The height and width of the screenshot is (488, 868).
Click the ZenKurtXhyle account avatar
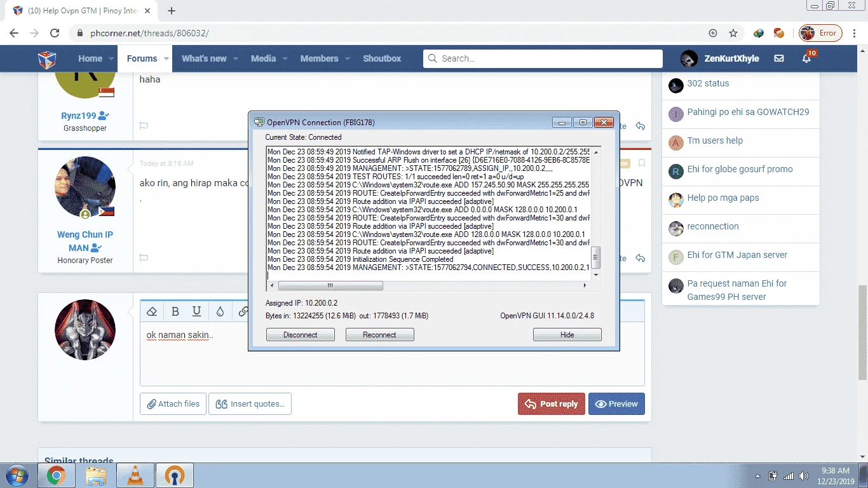pos(689,58)
